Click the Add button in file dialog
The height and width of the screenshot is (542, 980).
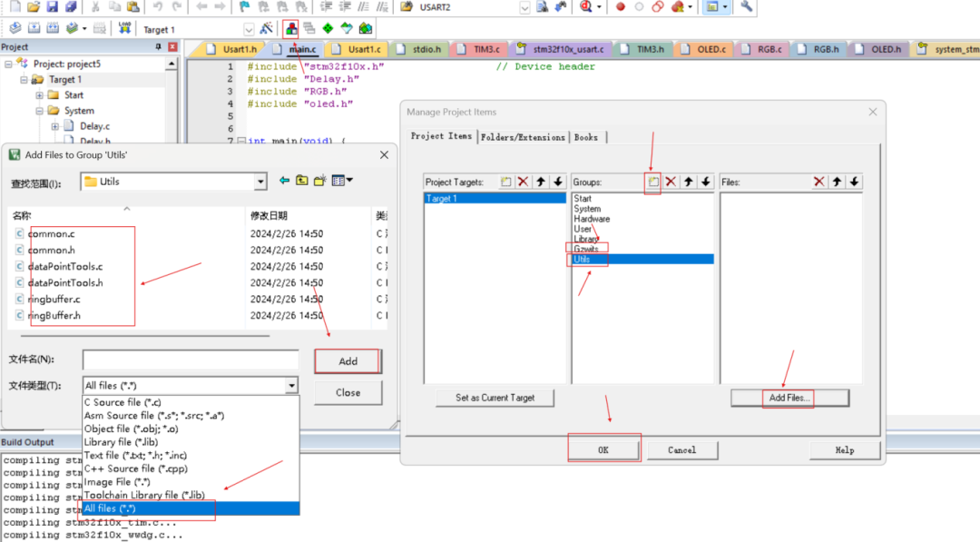click(x=348, y=361)
